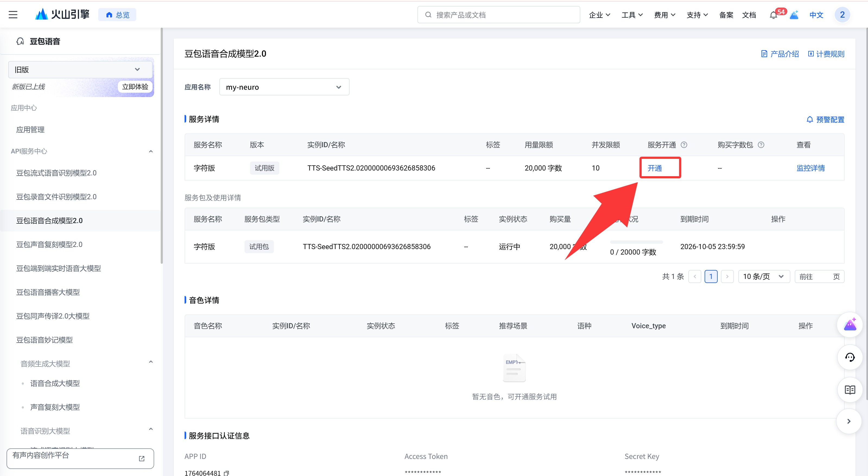This screenshot has width=868, height=476.
Task: Collapse the API服务中心 section
Action: pos(151,151)
